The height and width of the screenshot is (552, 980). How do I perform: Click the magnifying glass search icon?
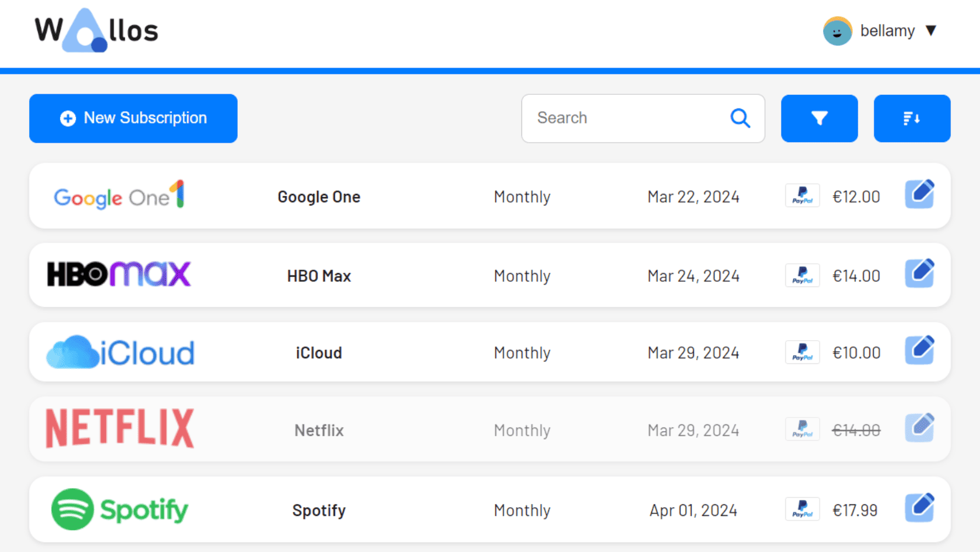[740, 118]
